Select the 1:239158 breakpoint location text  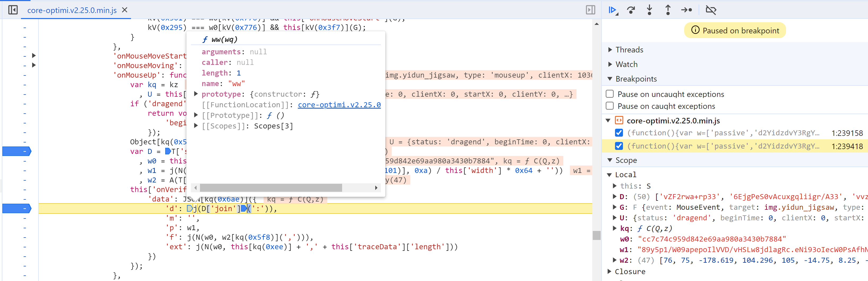pos(847,133)
